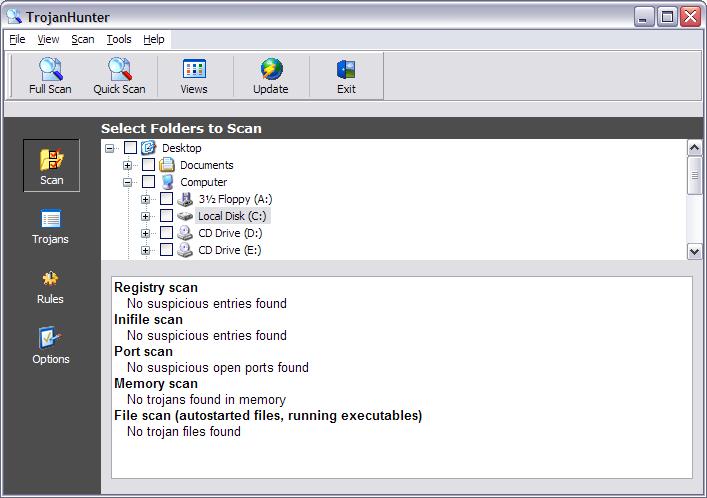
Task: Click the Desktop icon in the folder tree
Action: tap(148, 148)
